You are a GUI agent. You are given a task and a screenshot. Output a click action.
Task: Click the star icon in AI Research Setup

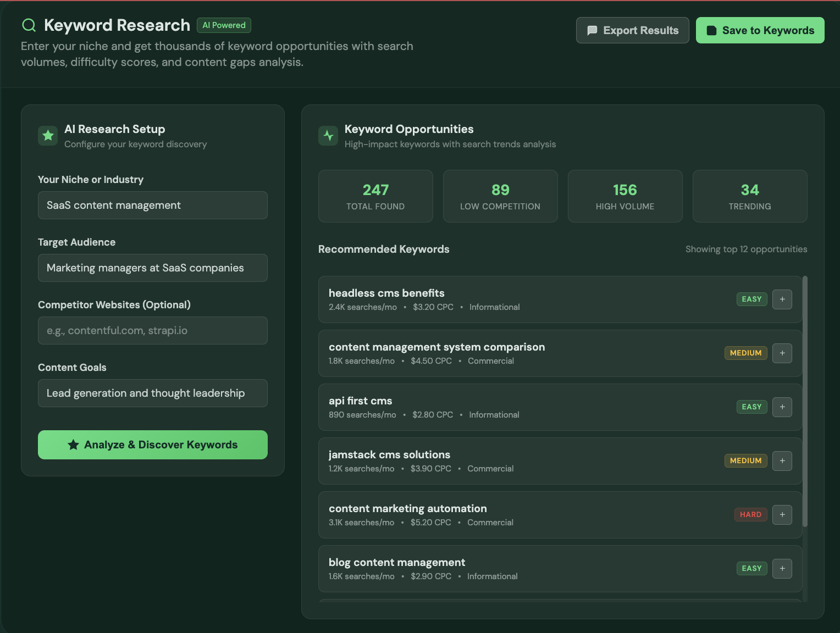(x=48, y=135)
